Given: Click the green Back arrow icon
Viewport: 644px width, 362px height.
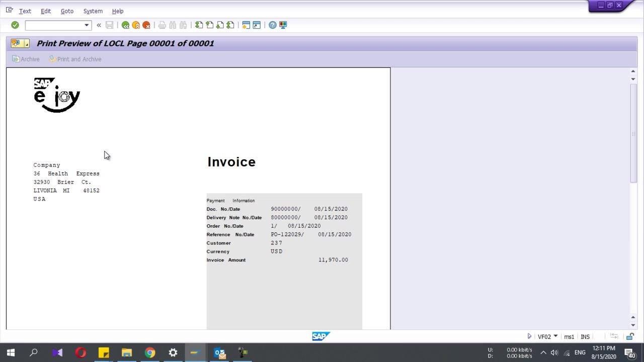Looking at the screenshot, I should tap(125, 25).
